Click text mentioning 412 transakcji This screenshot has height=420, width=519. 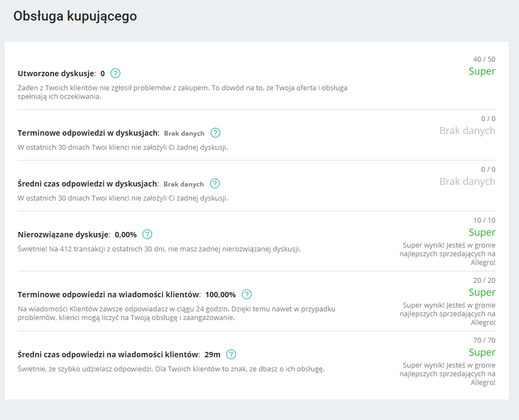[x=159, y=249]
